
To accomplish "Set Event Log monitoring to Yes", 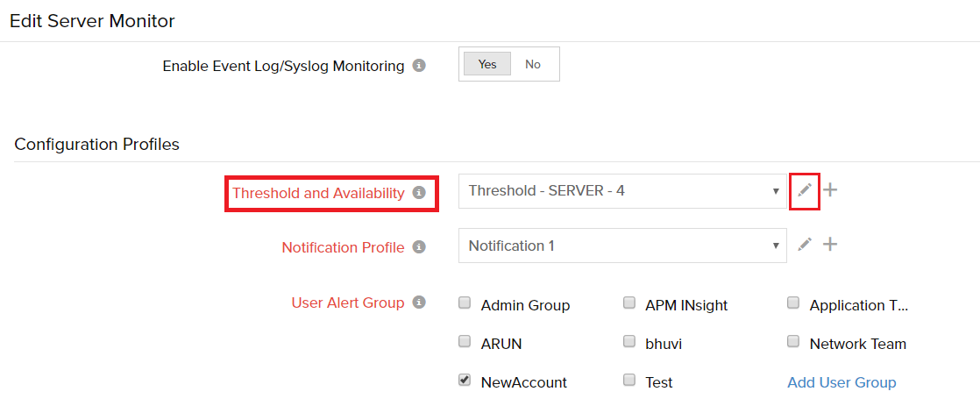I will pos(487,64).
